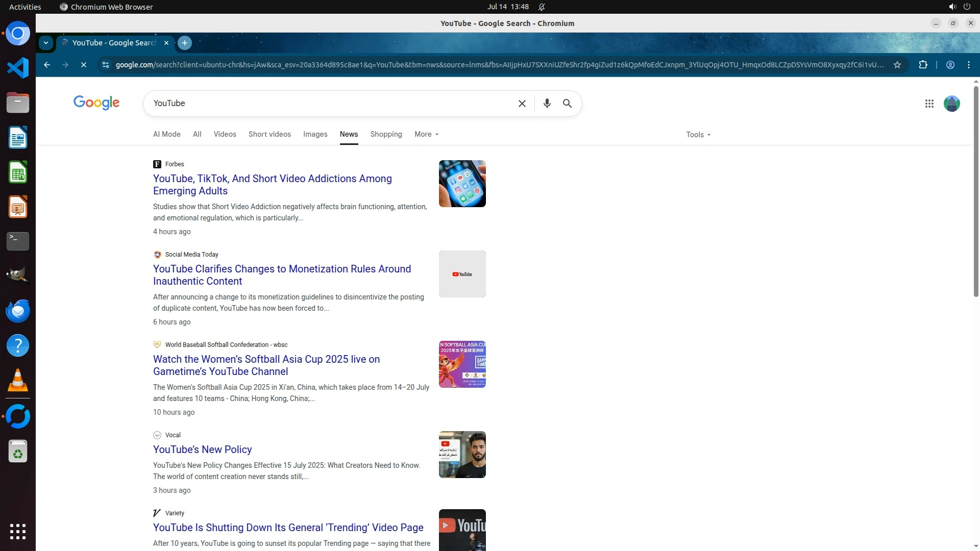Click the magnifier search submit icon
The image size is (980, 551).
click(x=567, y=104)
